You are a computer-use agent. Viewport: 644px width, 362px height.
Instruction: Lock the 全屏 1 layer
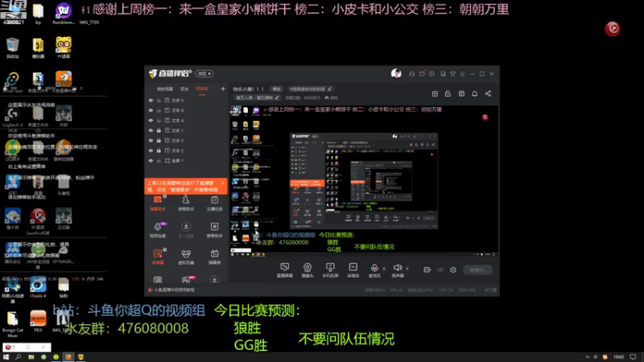click(x=159, y=160)
